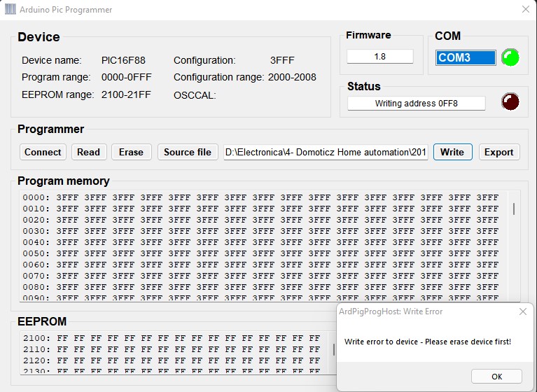Click the source file path field

[326, 152]
